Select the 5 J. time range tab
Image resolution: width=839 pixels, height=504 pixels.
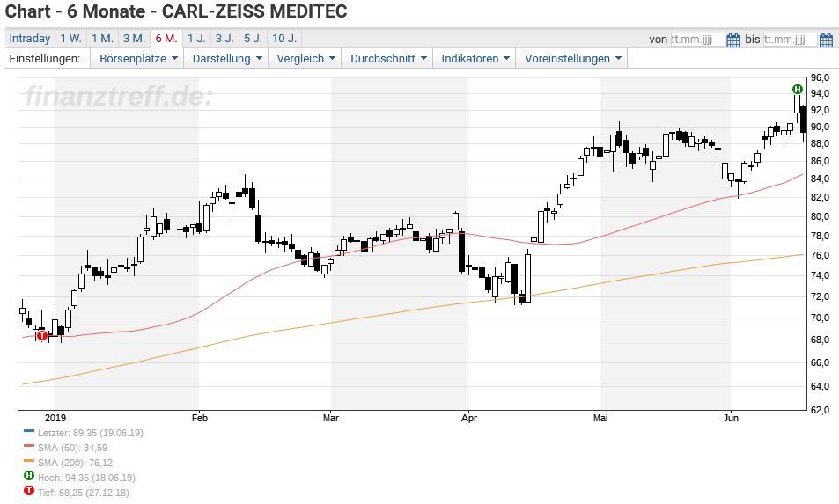tap(253, 39)
